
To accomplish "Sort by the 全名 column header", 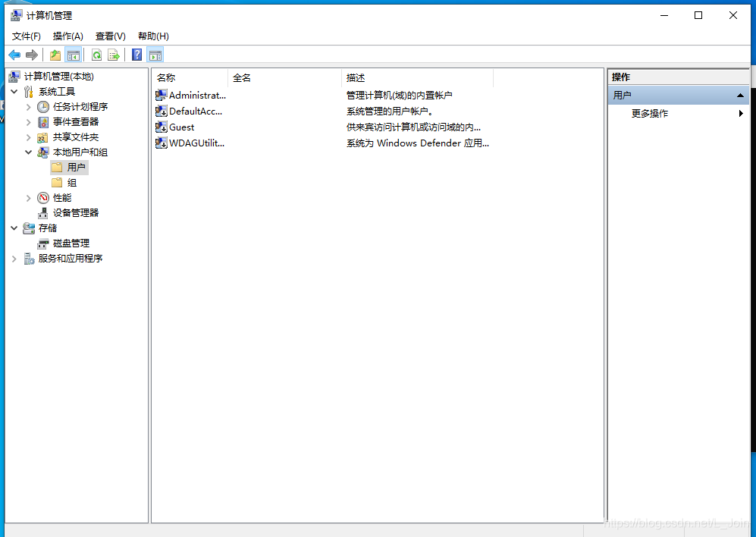I will coord(284,77).
